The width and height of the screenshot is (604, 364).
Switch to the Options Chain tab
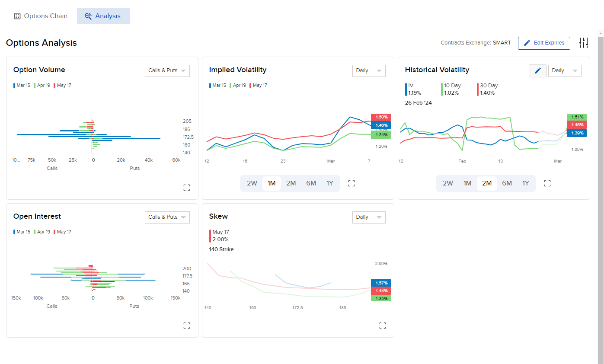click(41, 16)
